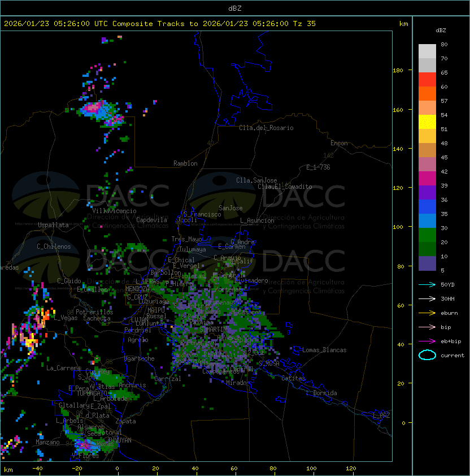
Task: Select the light blue 35-30 dBZ swatch
Action: (427, 220)
